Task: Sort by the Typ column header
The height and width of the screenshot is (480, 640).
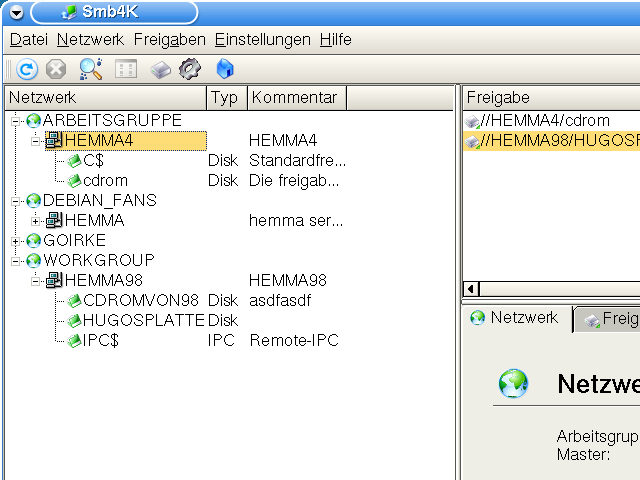Action: pyautogui.click(x=227, y=98)
